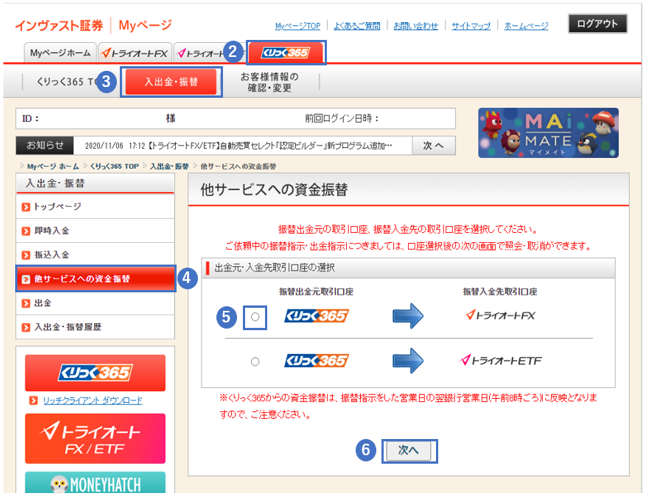Click the arrow icon beside 出金
The width and height of the screenshot is (649, 499).
tap(26, 303)
